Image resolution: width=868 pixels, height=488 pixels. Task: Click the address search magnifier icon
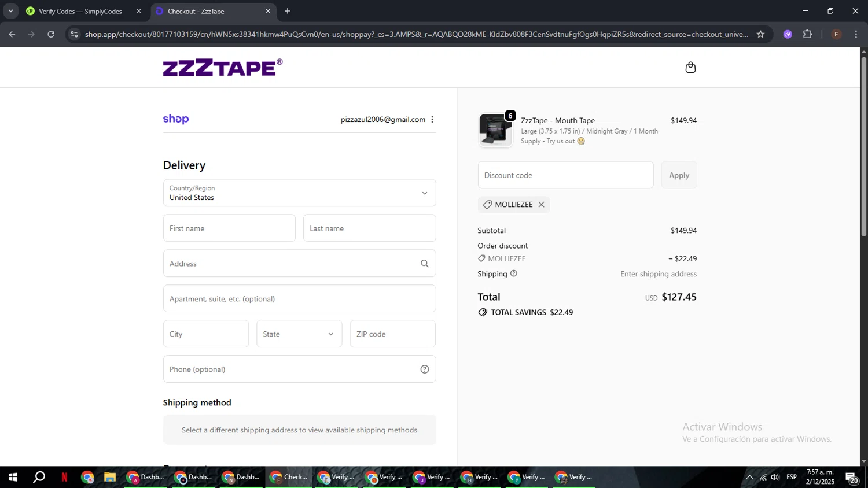[x=424, y=264]
